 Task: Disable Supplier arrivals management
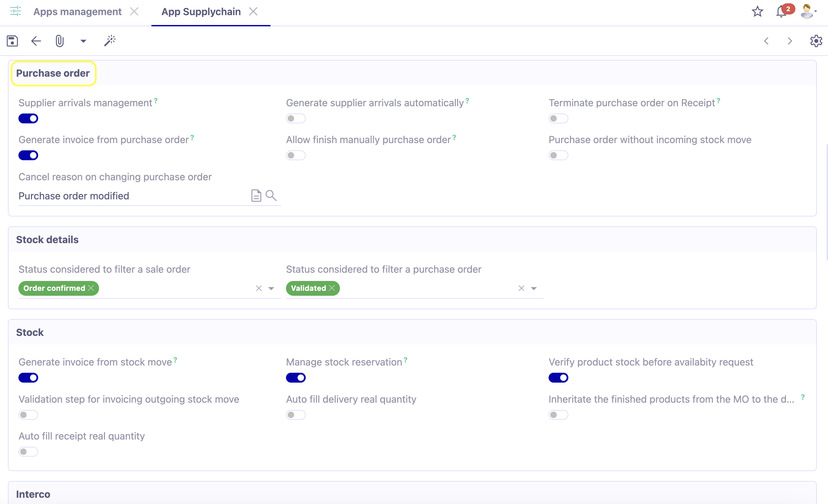[28, 118]
